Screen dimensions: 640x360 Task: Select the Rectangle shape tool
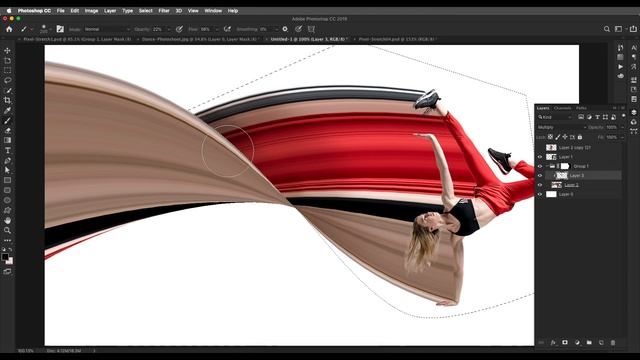click(7, 180)
